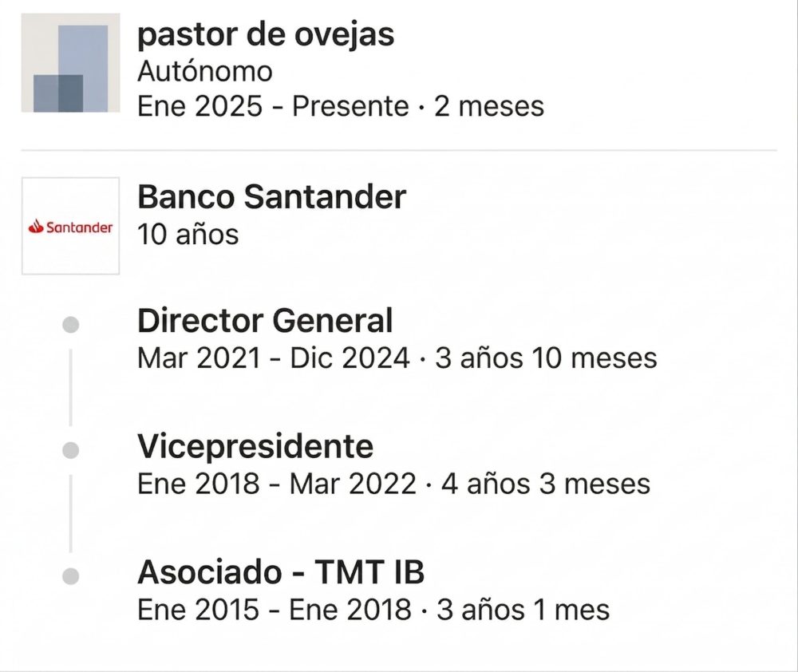Expand the pastor de ovejas entry

[x=266, y=34]
